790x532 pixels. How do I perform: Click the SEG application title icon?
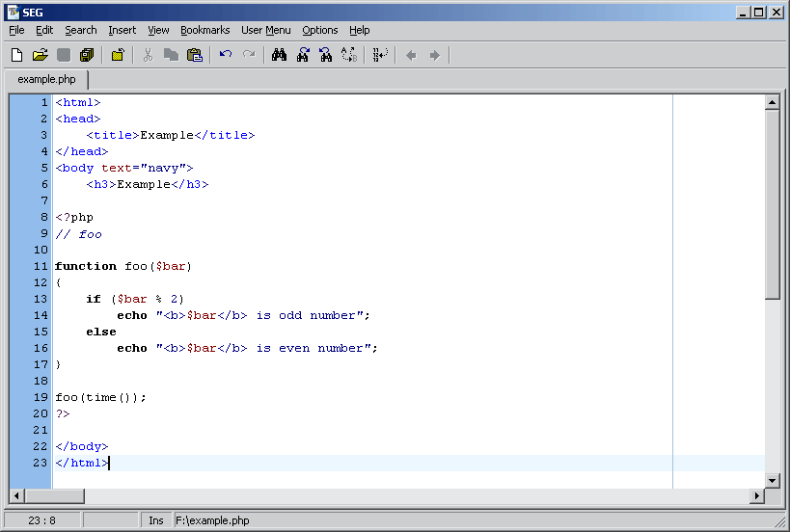tap(14, 13)
